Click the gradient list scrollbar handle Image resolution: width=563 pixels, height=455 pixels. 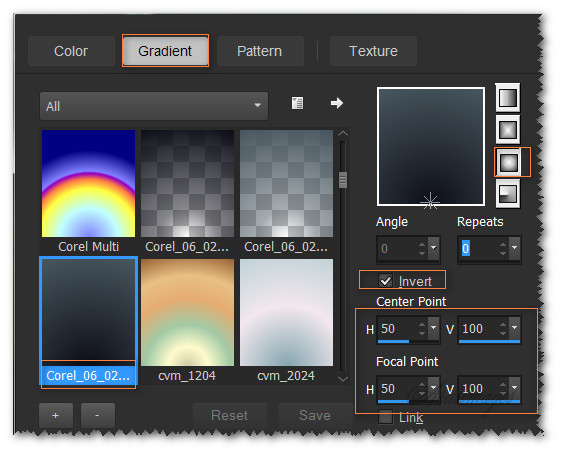(x=343, y=180)
